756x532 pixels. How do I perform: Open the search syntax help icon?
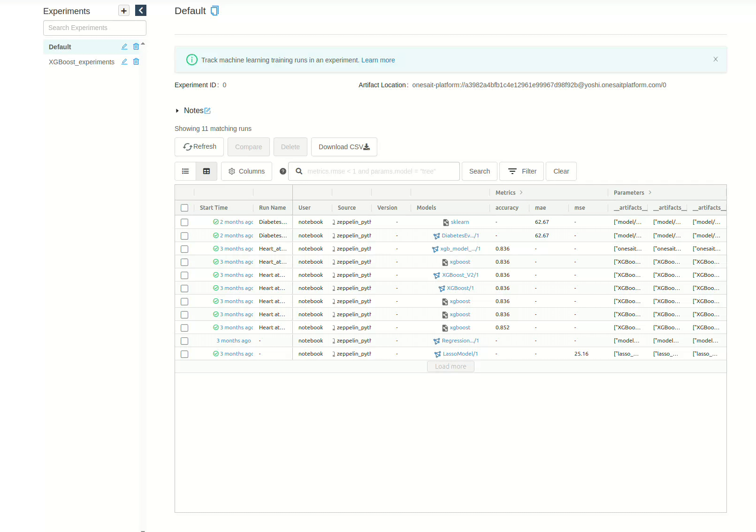(x=283, y=171)
